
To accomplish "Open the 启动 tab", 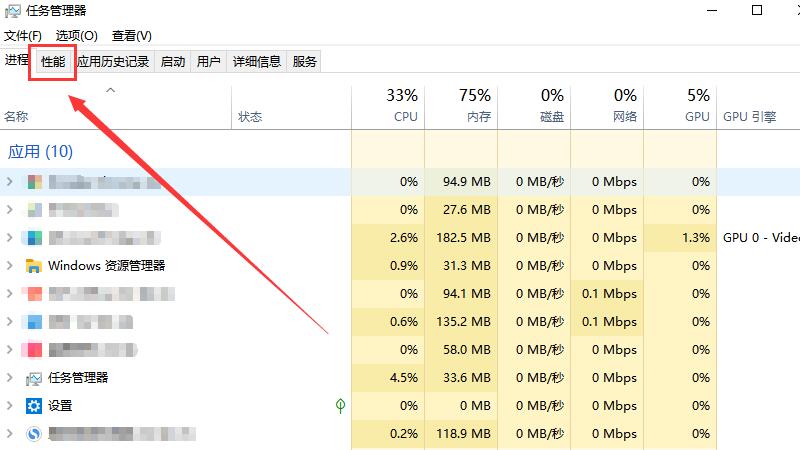I will pyautogui.click(x=173, y=61).
